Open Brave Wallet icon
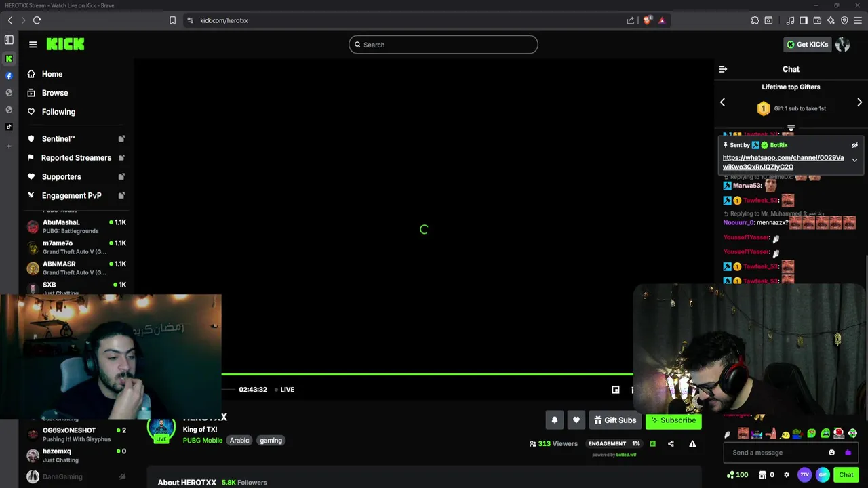This screenshot has height=488, width=868. pos(817,20)
